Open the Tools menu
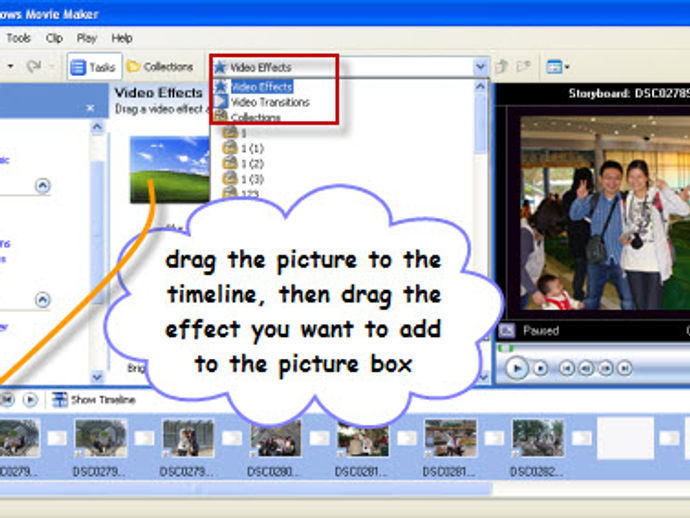 pyautogui.click(x=18, y=38)
